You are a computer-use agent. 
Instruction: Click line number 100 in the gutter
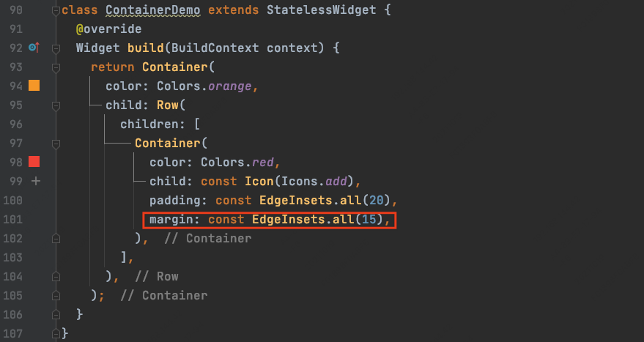click(12, 201)
